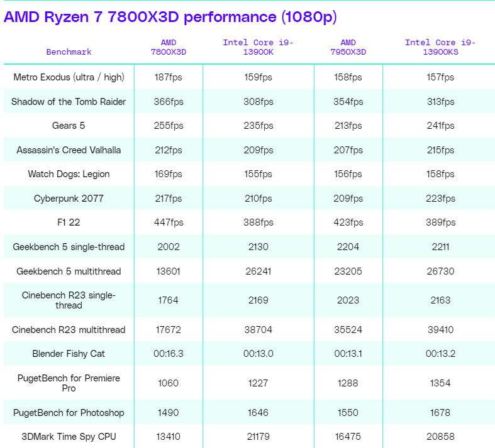Click the 213fps Gears 5 value
This screenshot has height=448, width=495.
pyautogui.click(x=348, y=126)
